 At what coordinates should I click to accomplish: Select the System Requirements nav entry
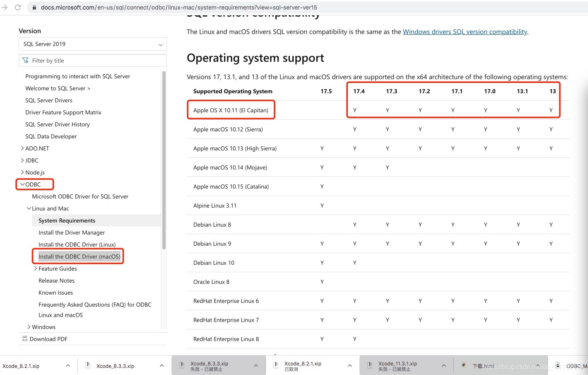[x=66, y=220]
